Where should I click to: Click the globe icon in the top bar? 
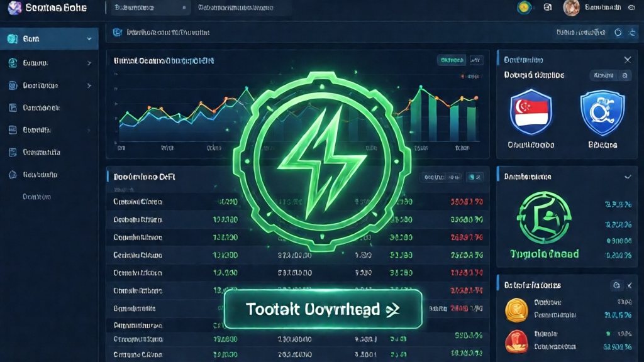pos(523,8)
